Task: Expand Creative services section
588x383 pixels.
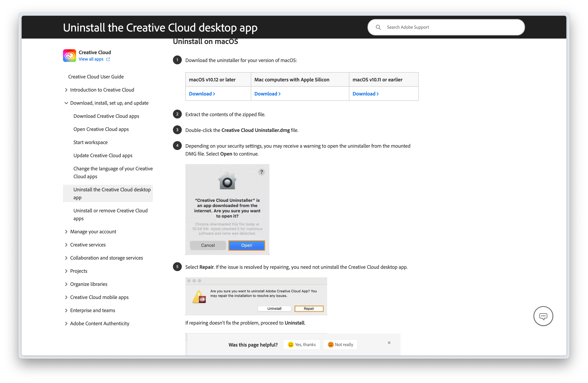Action: (x=66, y=245)
